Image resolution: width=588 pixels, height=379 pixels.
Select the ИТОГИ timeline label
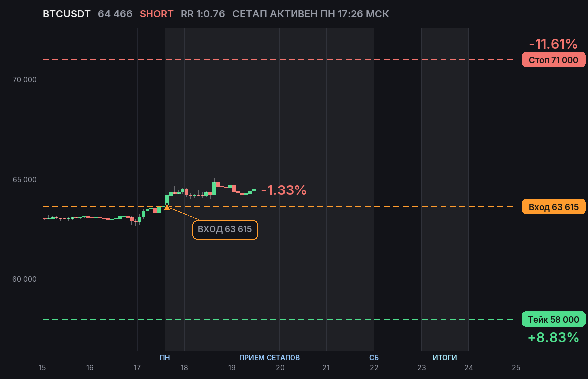(x=445, y=357)
